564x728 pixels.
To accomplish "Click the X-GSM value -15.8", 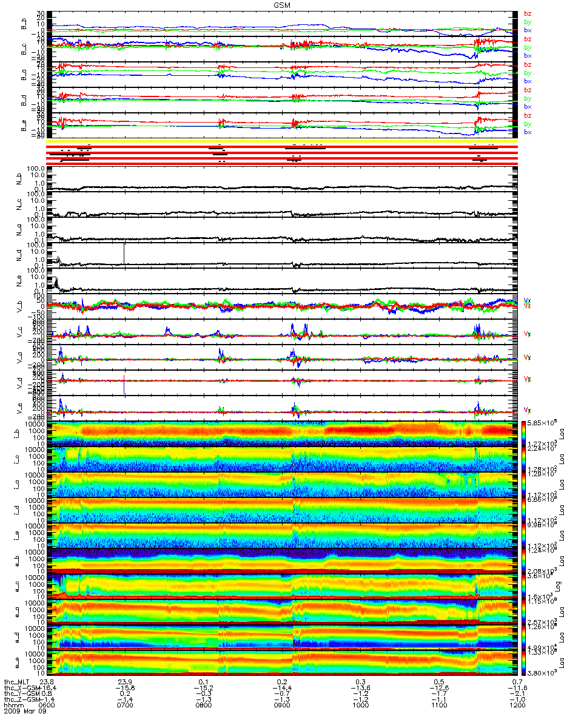I will point(125,688).
